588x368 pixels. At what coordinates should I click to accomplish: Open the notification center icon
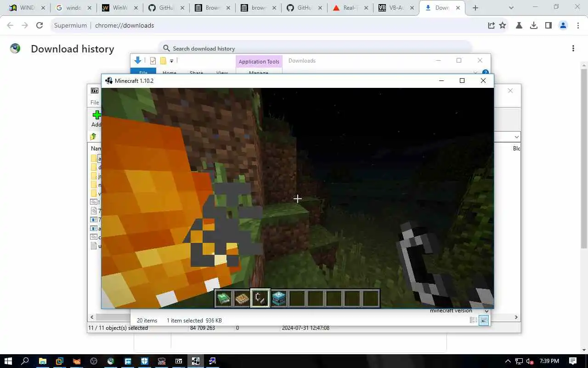click(x=573, y=361)
